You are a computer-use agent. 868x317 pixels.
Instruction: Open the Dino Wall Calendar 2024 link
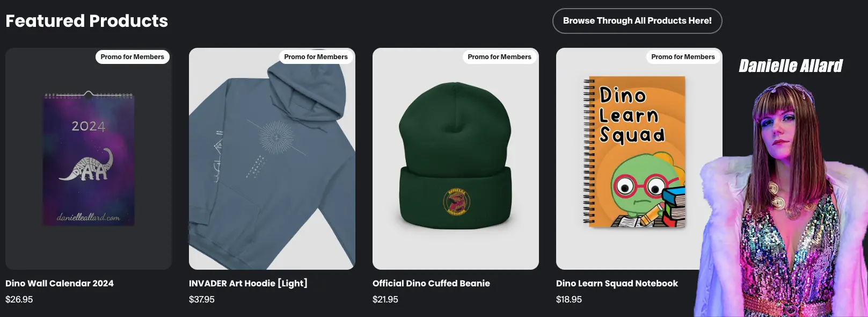pos(60,283)
